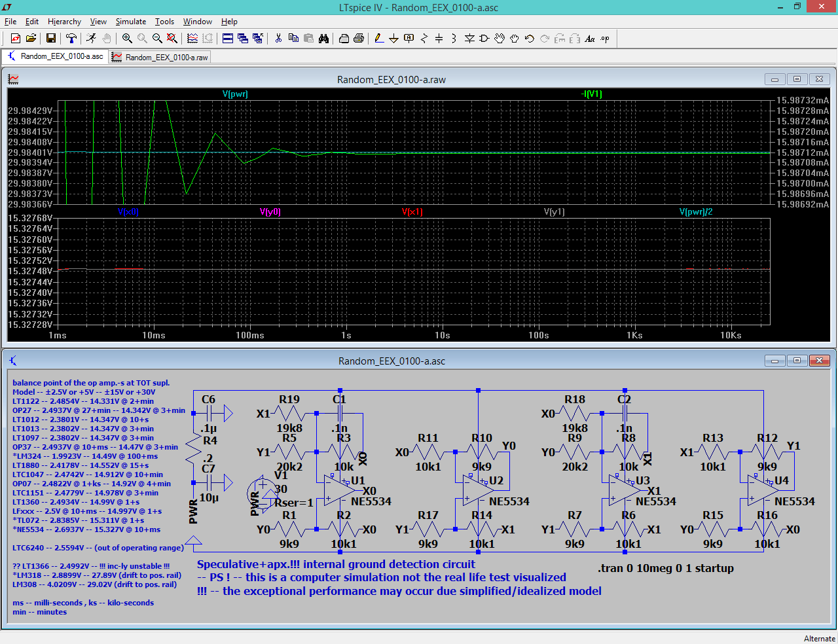
Task: Click the Zoom to Fit icon
Action: (x=172, y=39)
